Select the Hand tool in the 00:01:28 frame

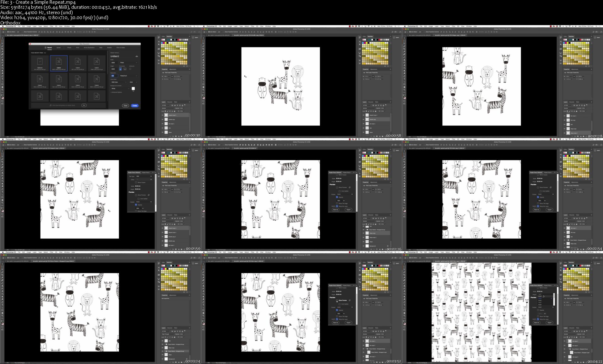[x=404, y=87]
